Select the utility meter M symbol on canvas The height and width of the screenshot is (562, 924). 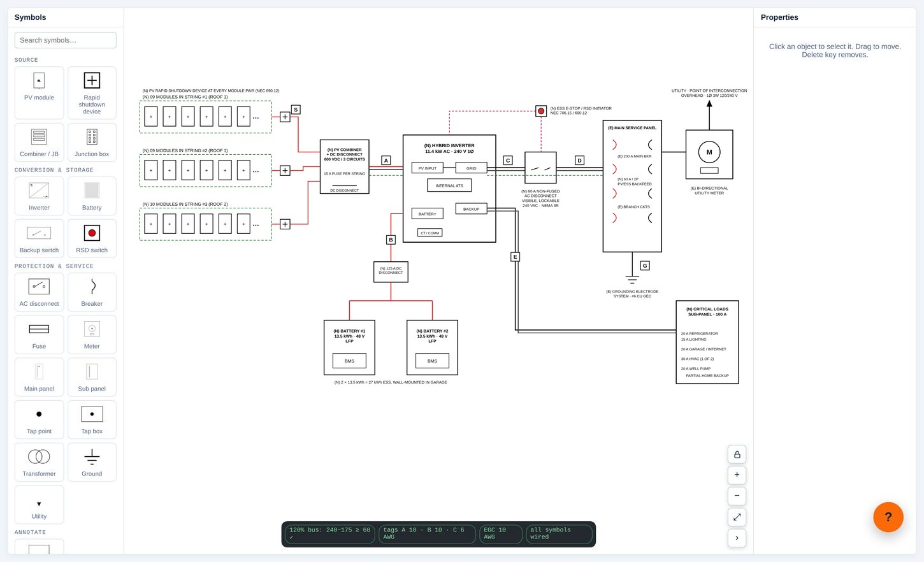[x=709, y=154]
